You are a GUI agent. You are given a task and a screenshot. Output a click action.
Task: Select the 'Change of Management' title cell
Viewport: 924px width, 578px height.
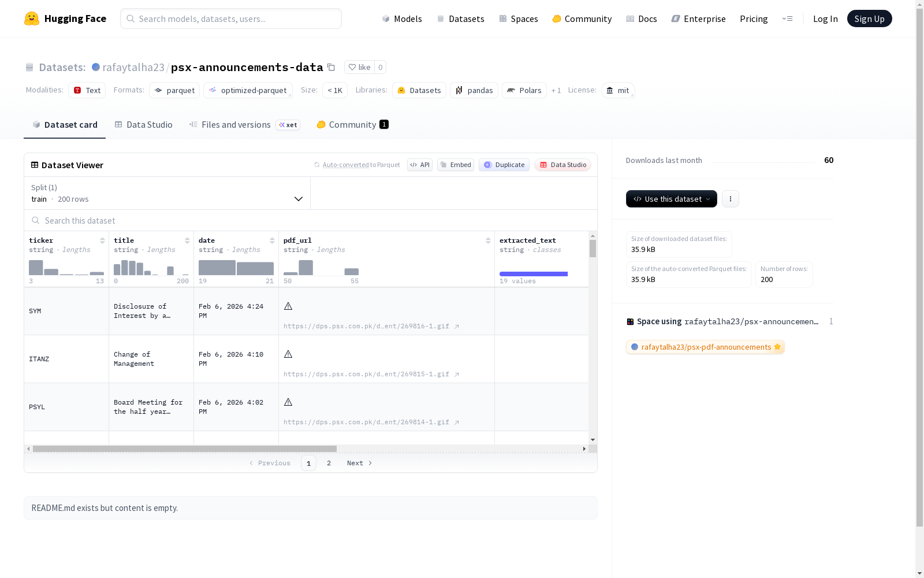coord(151,359)
